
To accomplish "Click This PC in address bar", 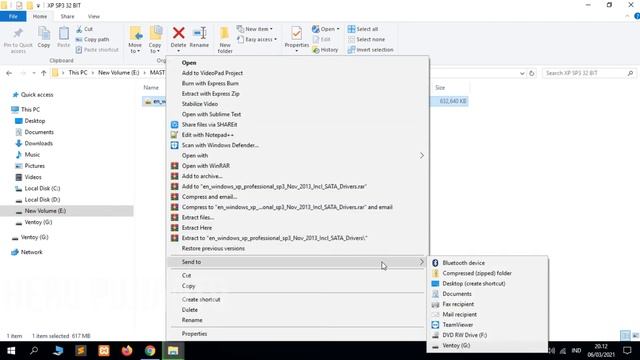I will (x=78, y=73).
